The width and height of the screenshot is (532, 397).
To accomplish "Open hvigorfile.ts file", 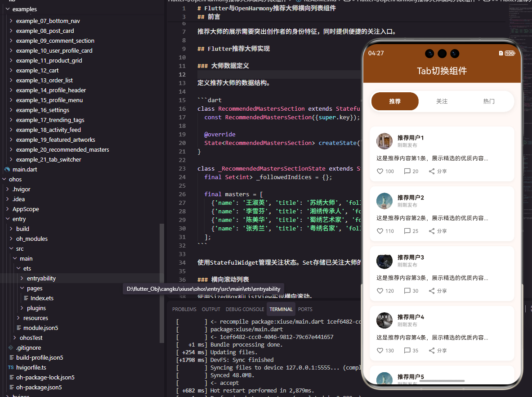I will click(x=31, y=367).
